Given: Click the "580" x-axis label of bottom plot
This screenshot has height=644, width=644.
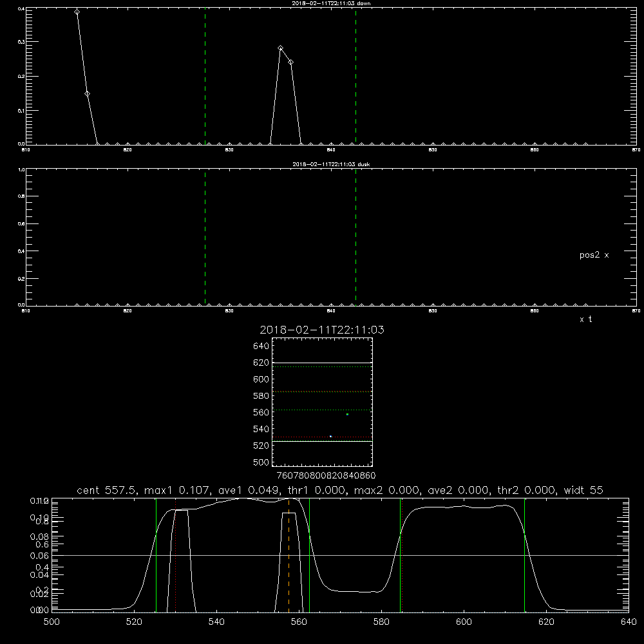Looking at the screenshot, I should point(381,622).
